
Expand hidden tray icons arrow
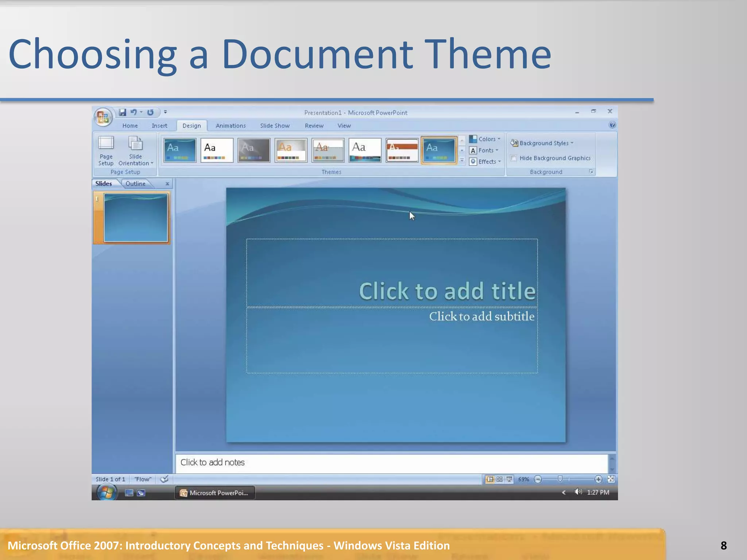pyautogui.click(x=564, y=493)
